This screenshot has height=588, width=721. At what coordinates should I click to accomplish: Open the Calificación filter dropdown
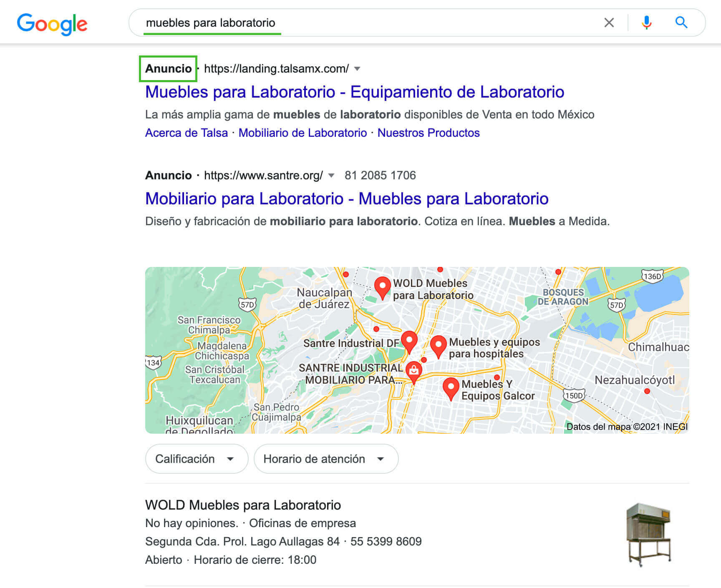point(197,459)
